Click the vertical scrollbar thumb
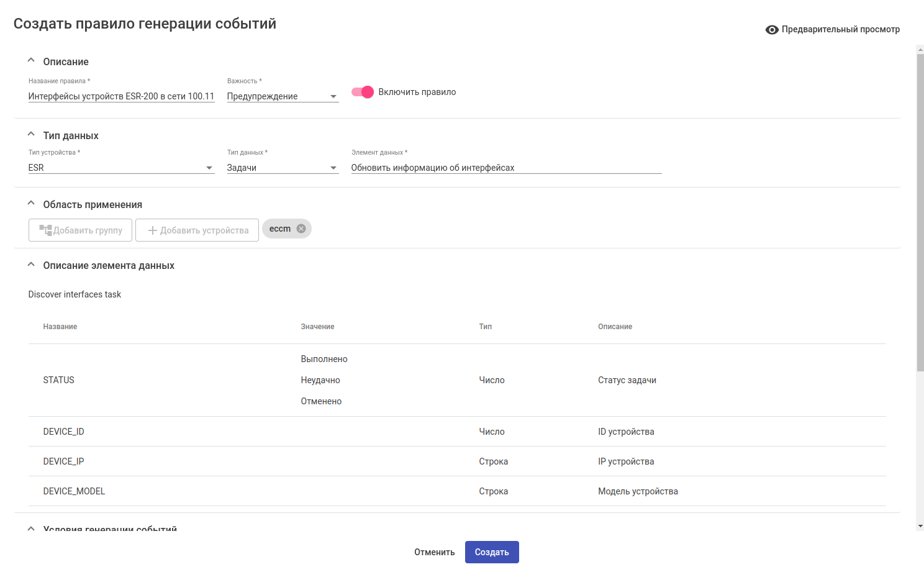The image size is (924, 572). pyautogui.click(x=920, y=211)
